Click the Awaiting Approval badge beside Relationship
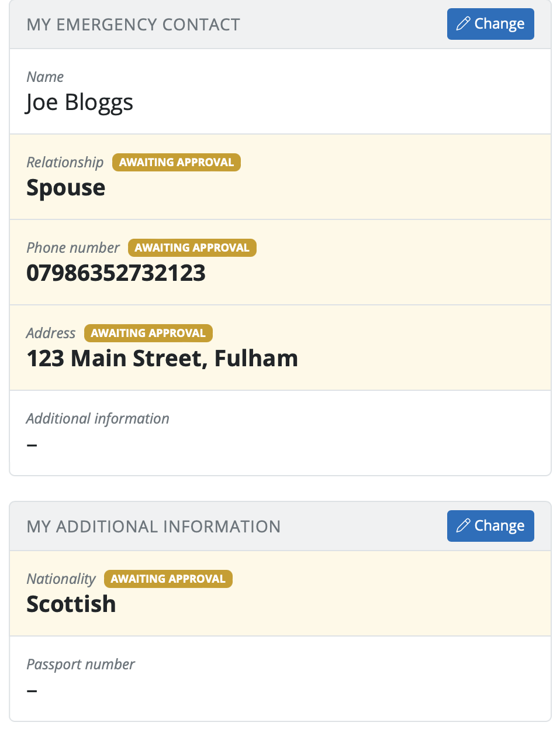Screen dimensions: 560x729 (x=176, y=163)
